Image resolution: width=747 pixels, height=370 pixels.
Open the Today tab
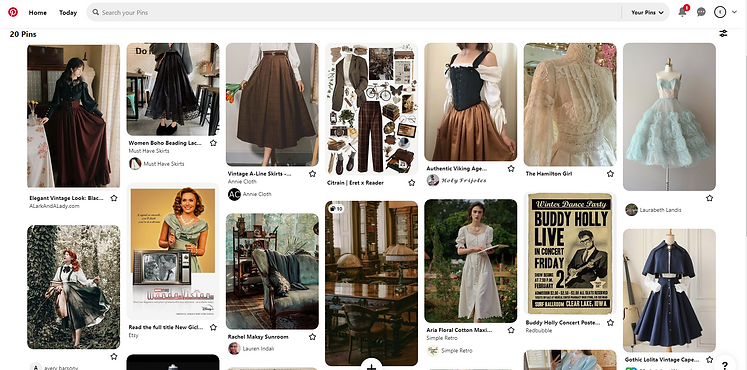pos(68,13)
